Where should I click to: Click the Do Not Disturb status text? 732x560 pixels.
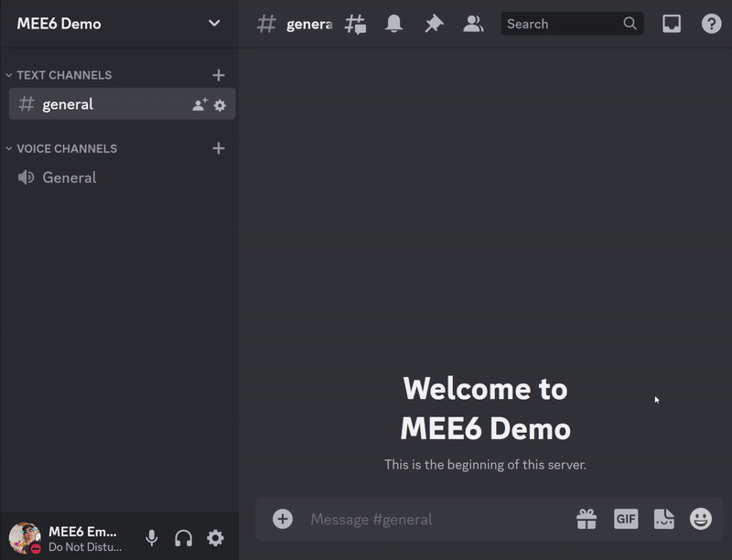pos(85,547)
